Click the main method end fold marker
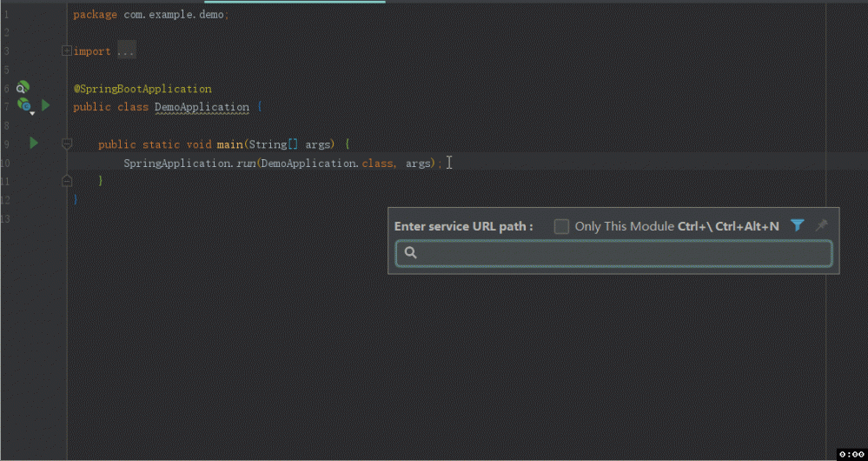Image resolution: width=868 pixels, height=461 pixels. pyautogui.click(x=67, y=181)
